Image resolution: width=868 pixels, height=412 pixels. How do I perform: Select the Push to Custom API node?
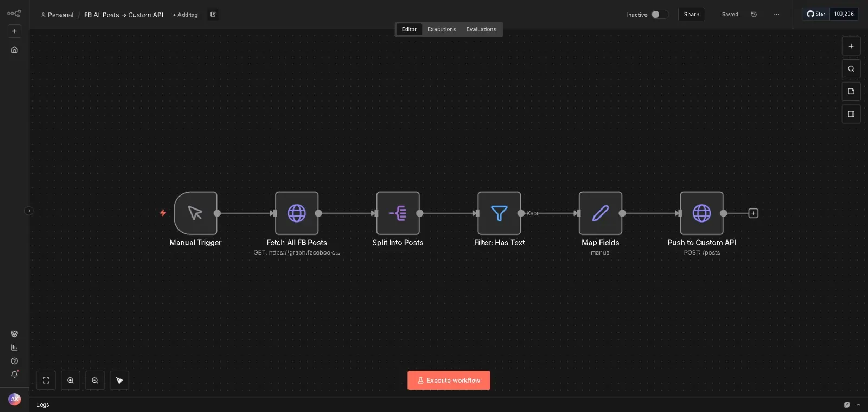click(702, 213)
